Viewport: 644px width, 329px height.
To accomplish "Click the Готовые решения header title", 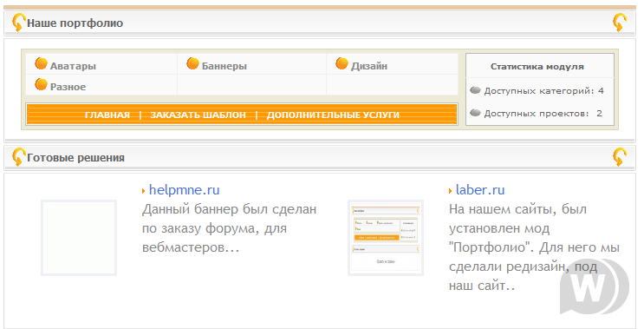I will tap(75, 158).
